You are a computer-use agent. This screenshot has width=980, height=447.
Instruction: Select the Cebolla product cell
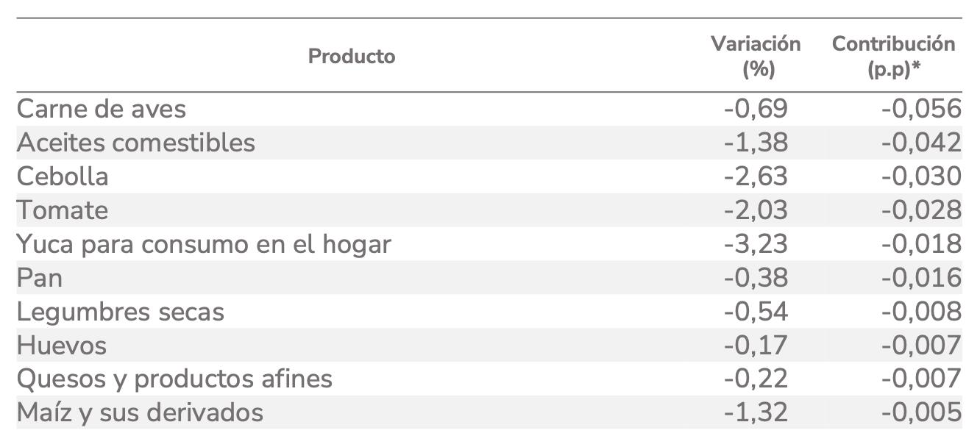(63, 176)
